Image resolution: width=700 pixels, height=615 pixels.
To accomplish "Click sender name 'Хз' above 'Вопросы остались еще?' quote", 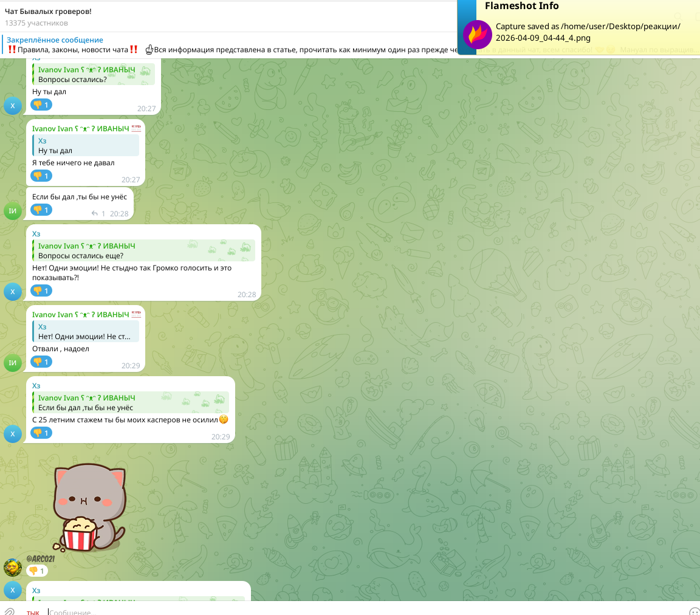I will coord(36,233).
